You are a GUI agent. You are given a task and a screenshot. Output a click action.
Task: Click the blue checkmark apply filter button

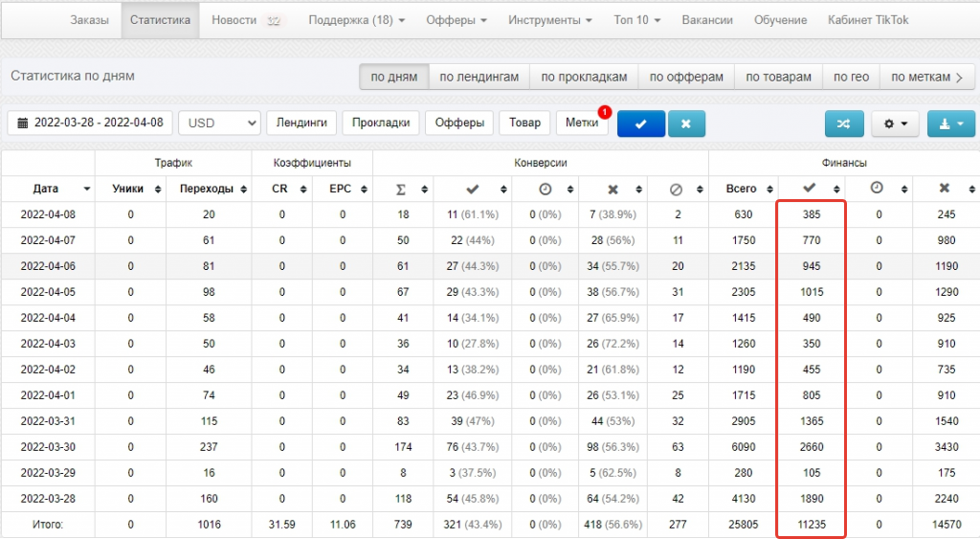pyautogui.click(x=640, y=124)
